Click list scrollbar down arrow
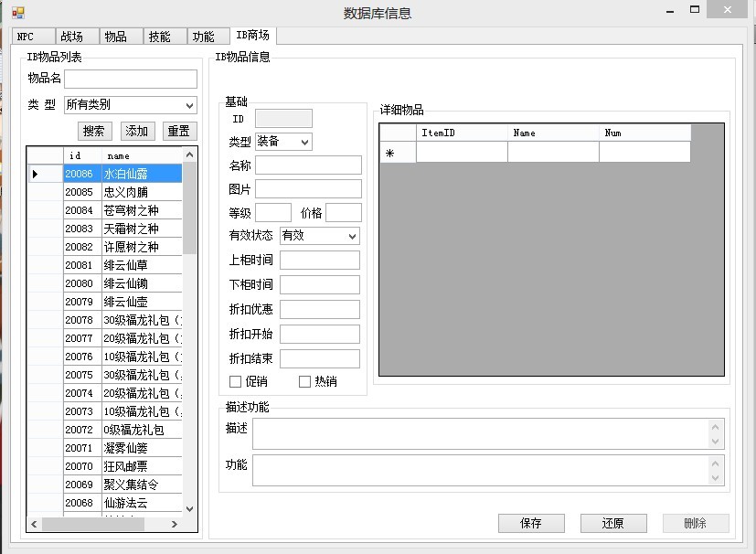 [x=189, y=509]
